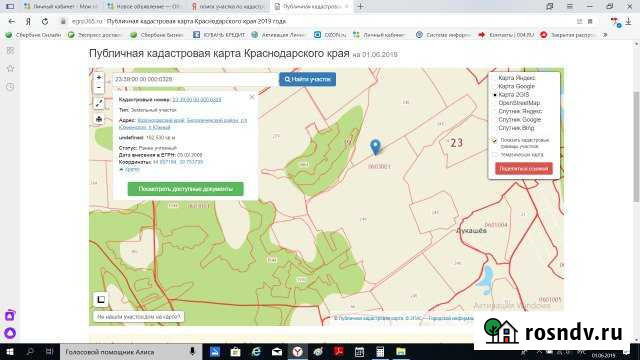Open Mail app from taskbar

pyautogui.click(x=277, y=351)
